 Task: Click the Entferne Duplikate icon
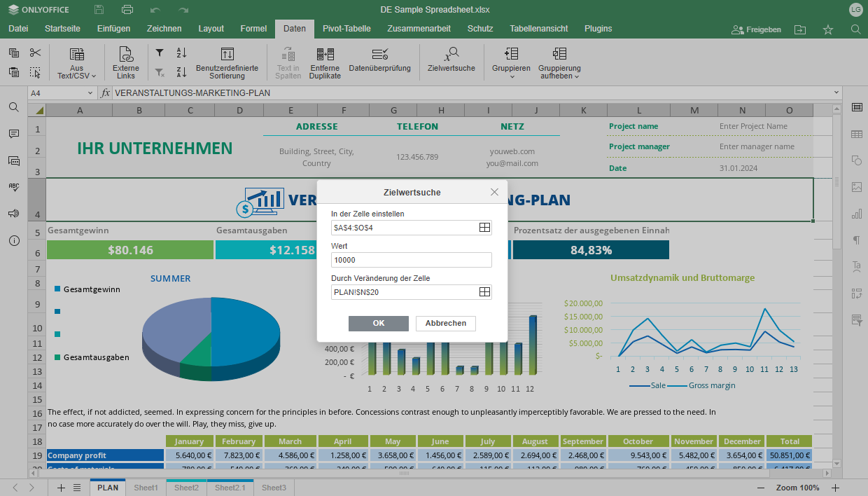(x=325, y=55)
